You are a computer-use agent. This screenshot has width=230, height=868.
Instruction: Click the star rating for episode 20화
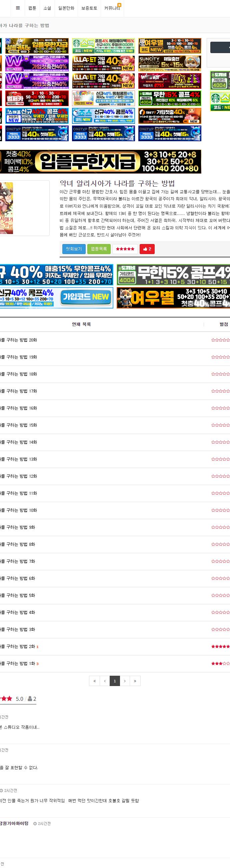tap(221, 340)
